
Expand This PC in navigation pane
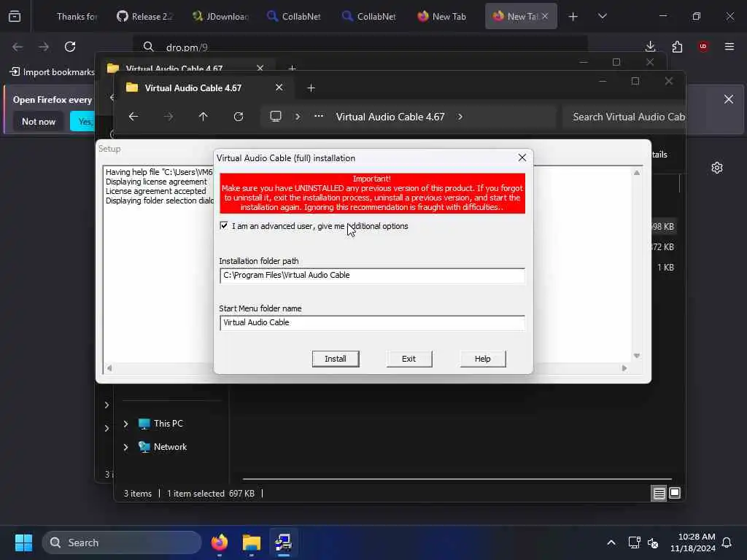(x=125, y=424)
